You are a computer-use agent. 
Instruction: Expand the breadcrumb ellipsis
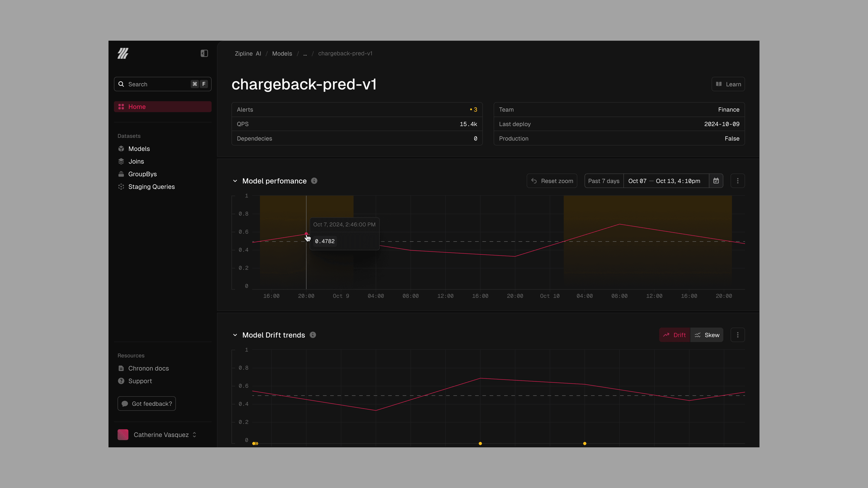click(305, 54)
